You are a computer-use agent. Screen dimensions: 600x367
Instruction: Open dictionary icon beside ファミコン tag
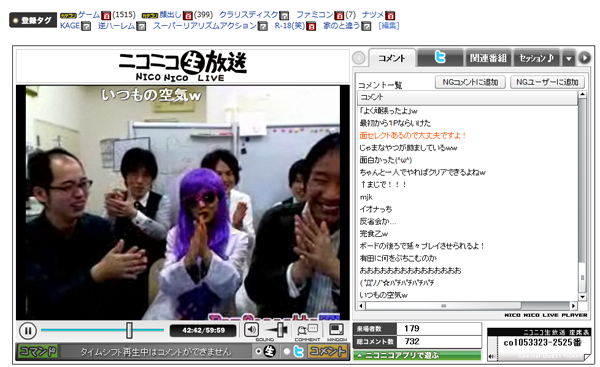339,16
